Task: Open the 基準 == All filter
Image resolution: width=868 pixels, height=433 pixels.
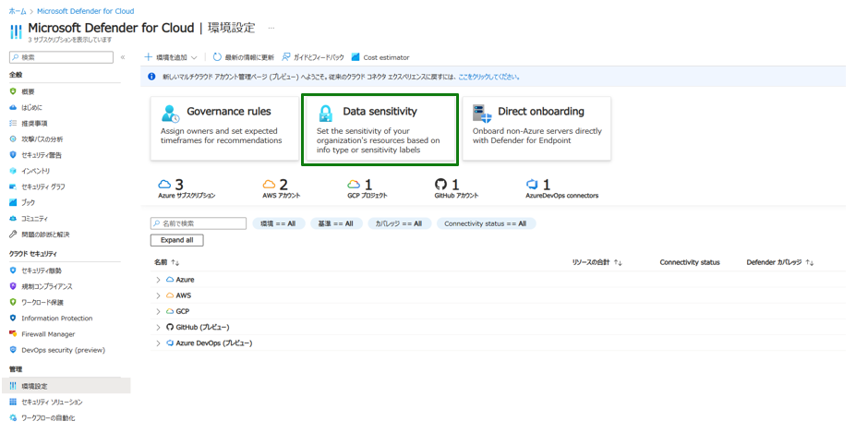Action: tap(336, 223)
